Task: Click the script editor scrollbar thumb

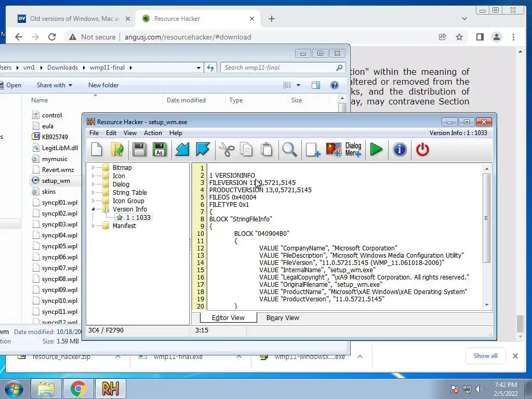Action: (x=486, y=218)
